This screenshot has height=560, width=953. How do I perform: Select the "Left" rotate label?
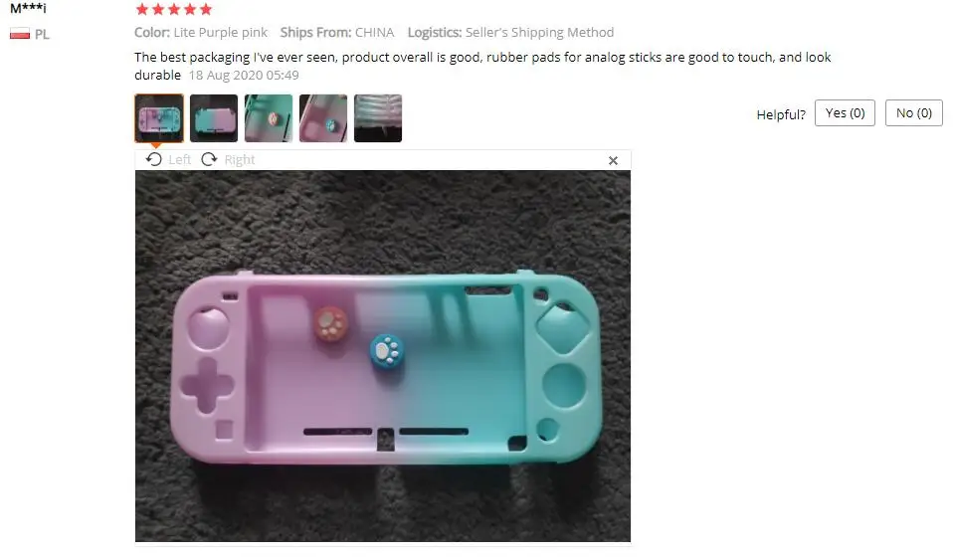179,159
